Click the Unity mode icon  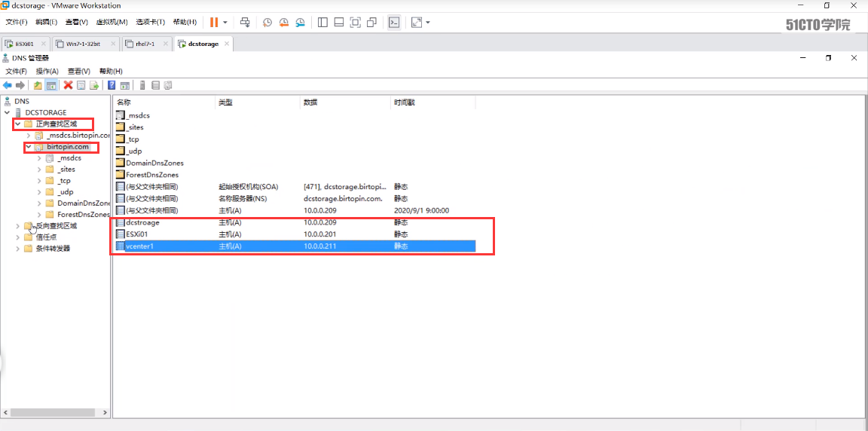372,22
